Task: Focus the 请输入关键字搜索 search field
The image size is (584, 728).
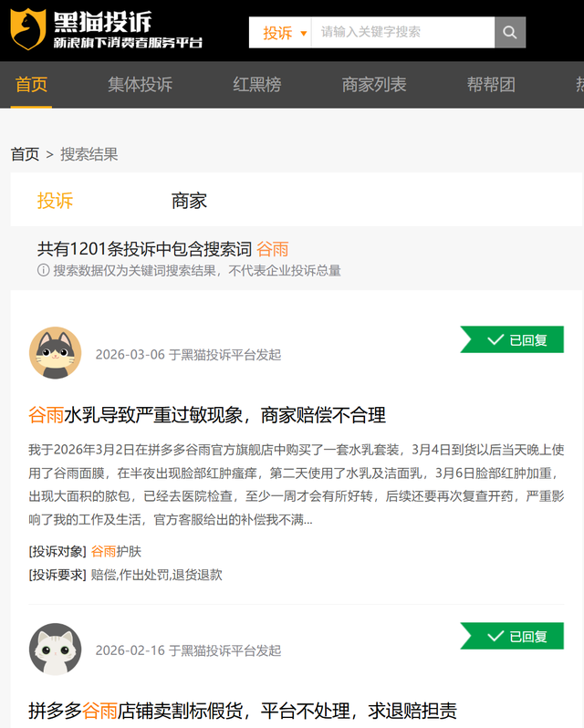Action: pos(402,32)
